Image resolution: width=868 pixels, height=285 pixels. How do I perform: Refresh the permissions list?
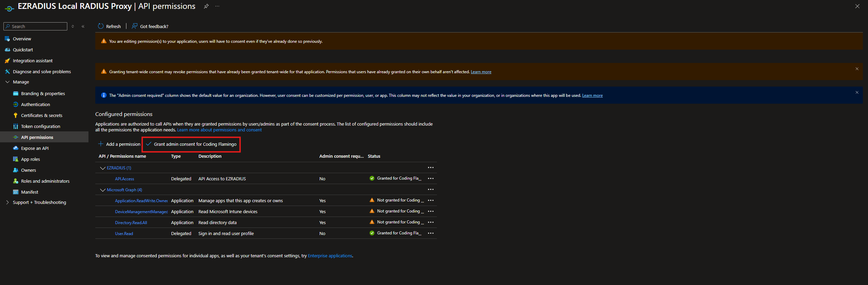(109, 26)
